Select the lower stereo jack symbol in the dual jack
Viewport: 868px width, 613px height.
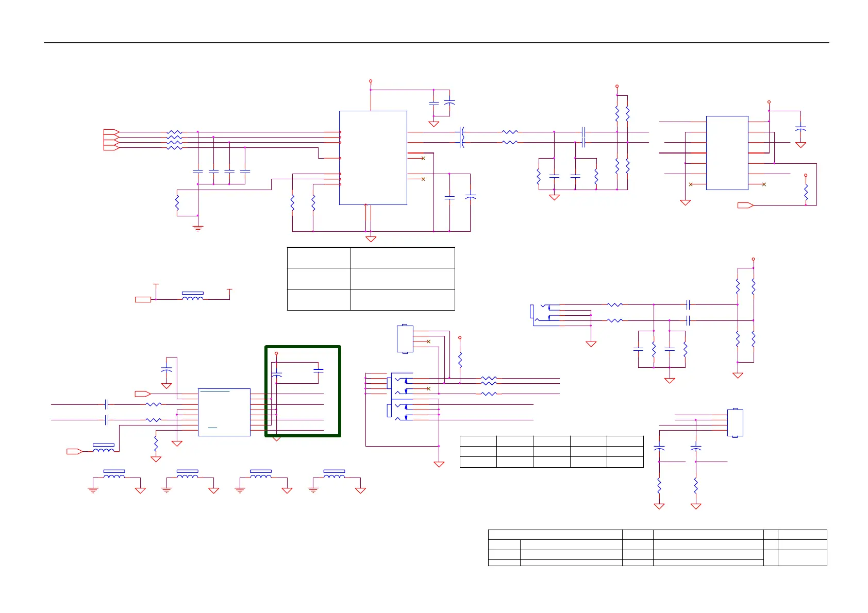(400, 412)
